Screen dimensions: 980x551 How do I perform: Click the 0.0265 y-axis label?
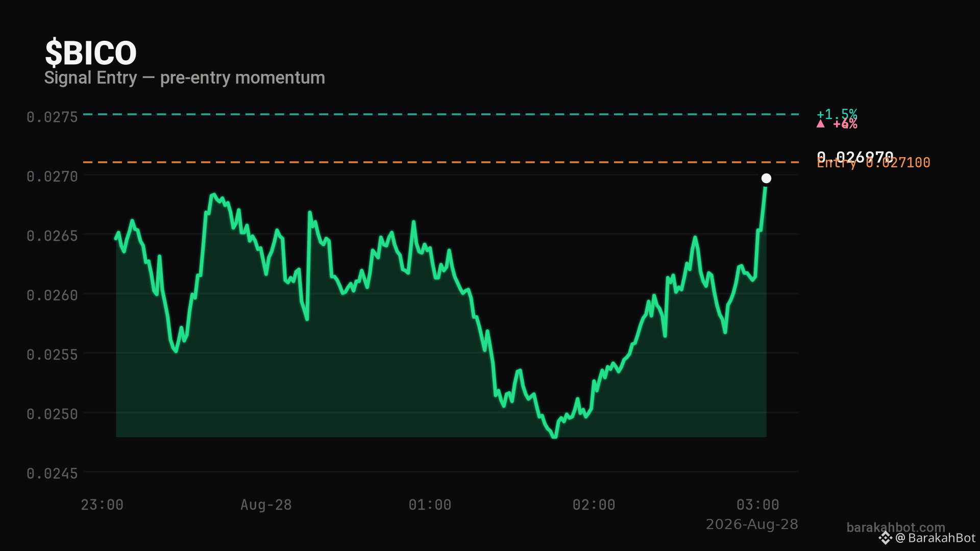tap(52, 236)
